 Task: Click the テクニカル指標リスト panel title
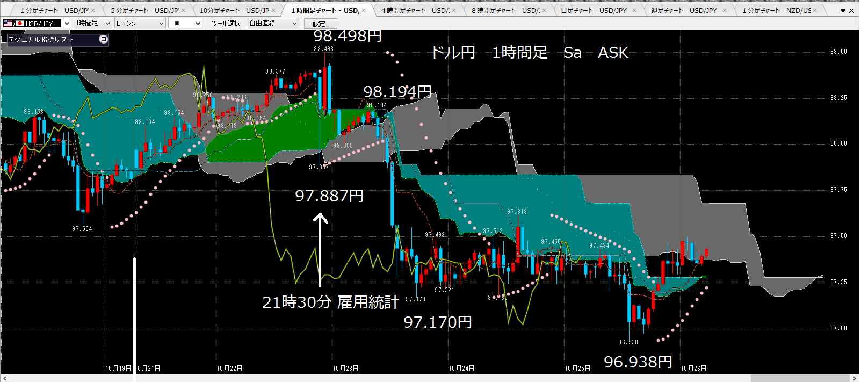coord(41,39)
